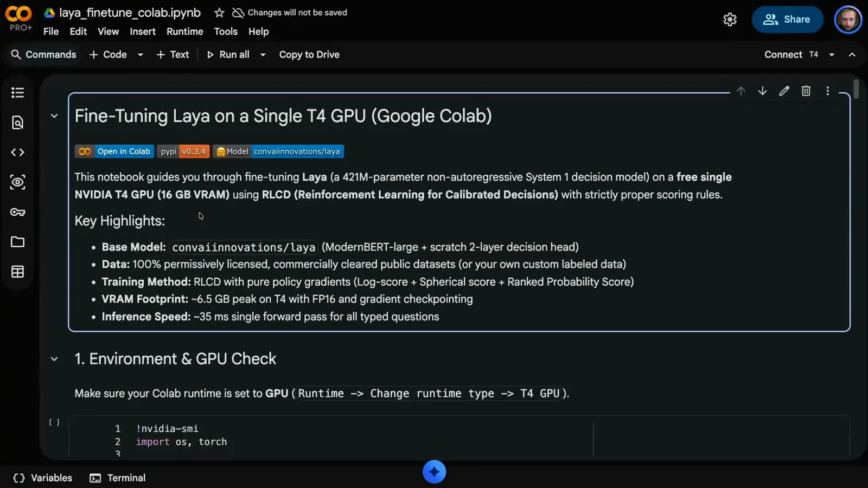Open the View menu
The height and width of the screenshot is (488, 868).
[108, 31]
